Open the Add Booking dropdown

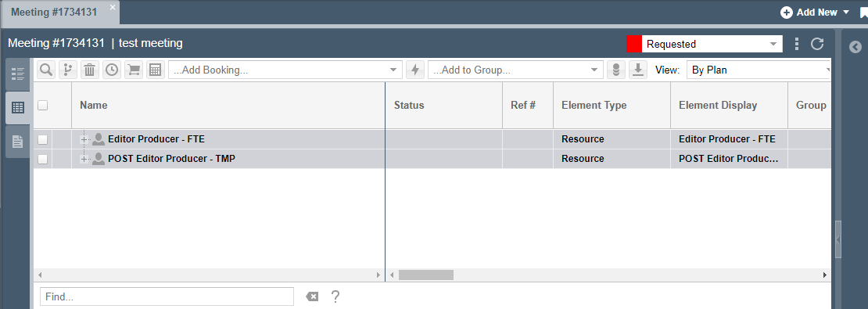(x=285, y=70)
